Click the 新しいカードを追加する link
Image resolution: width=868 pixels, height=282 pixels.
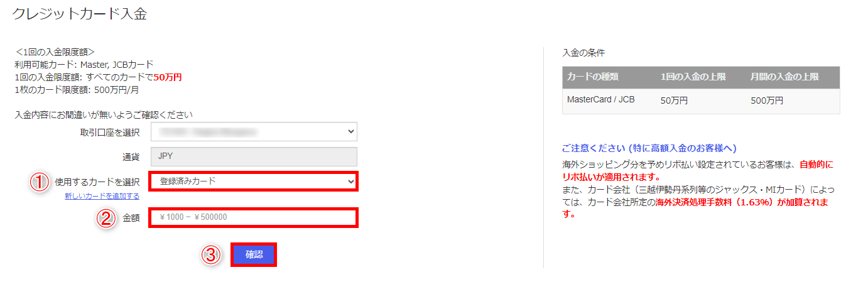coord(102,196)
